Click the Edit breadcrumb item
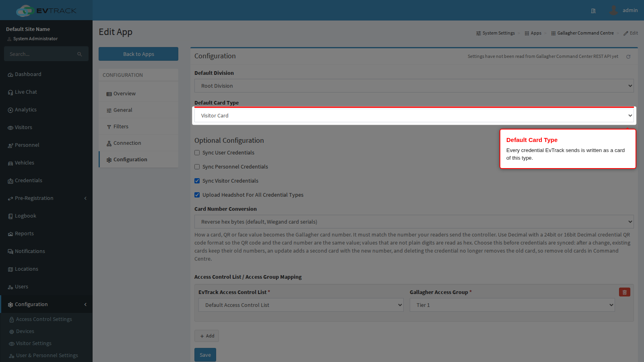The width and height of the screenshot is (644, 362). [x=631, y=33]
